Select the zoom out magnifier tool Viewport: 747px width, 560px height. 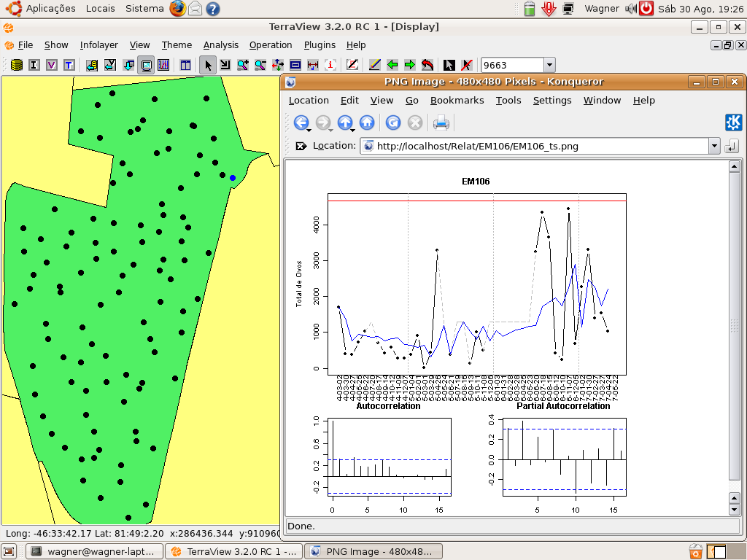(260, 65)
